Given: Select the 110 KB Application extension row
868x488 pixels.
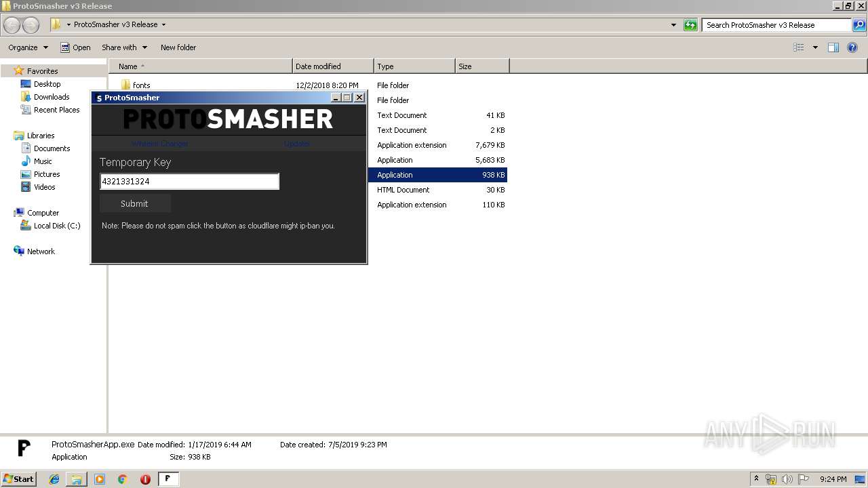Looking at the screenshot, I should pyautogui.click(x=437, y=205).
